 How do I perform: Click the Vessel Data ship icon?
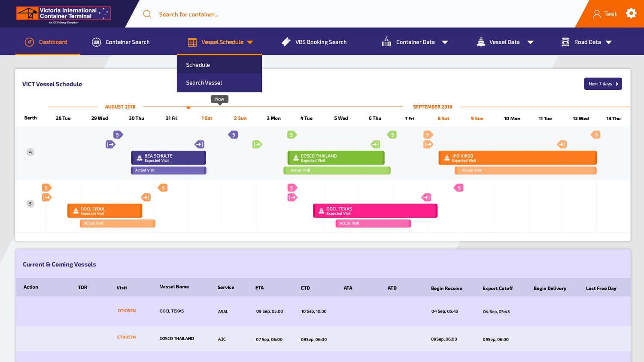click(481, 42)
